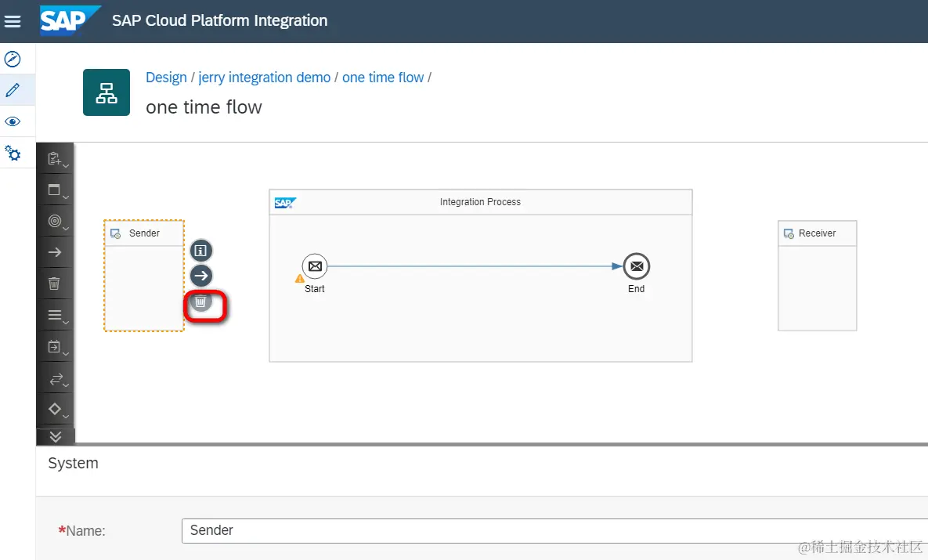Click the SAP Cloud Platform Integration title

point(219,20)
